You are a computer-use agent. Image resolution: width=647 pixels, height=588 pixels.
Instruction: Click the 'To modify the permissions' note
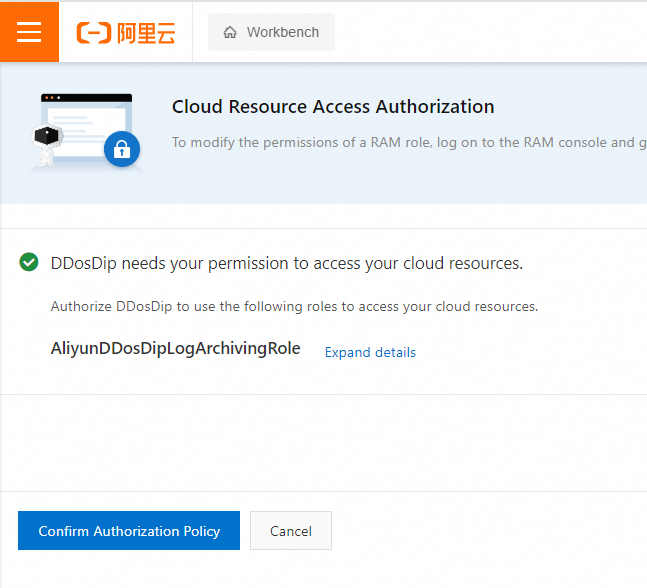pyautogui.click(x=409, y=142)
